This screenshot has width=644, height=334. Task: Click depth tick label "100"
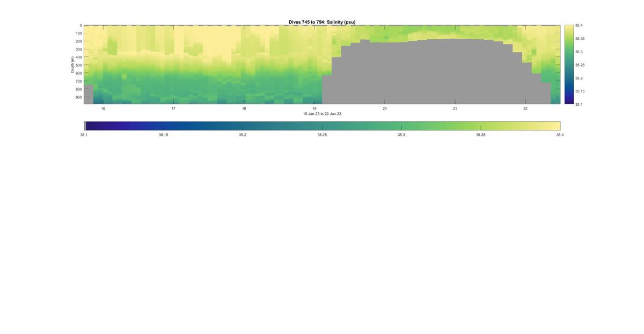click(x=78, y=33)
